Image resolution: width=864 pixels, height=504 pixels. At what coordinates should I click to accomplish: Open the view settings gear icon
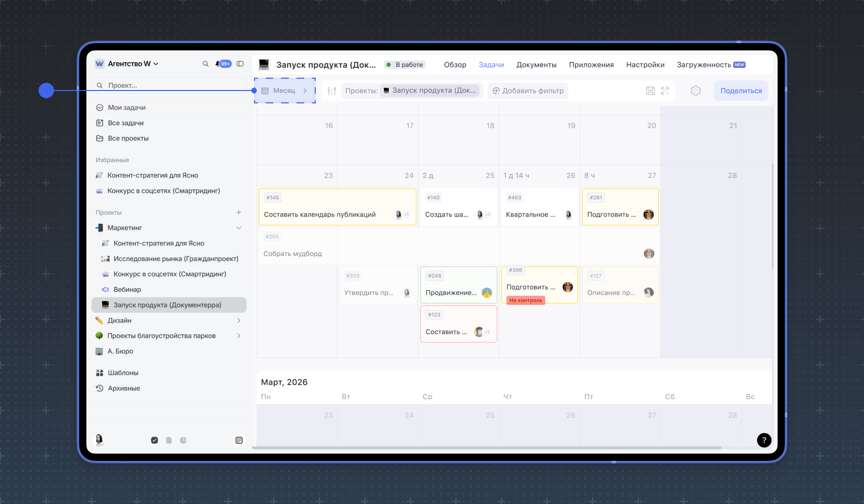[x=695, y=91]
